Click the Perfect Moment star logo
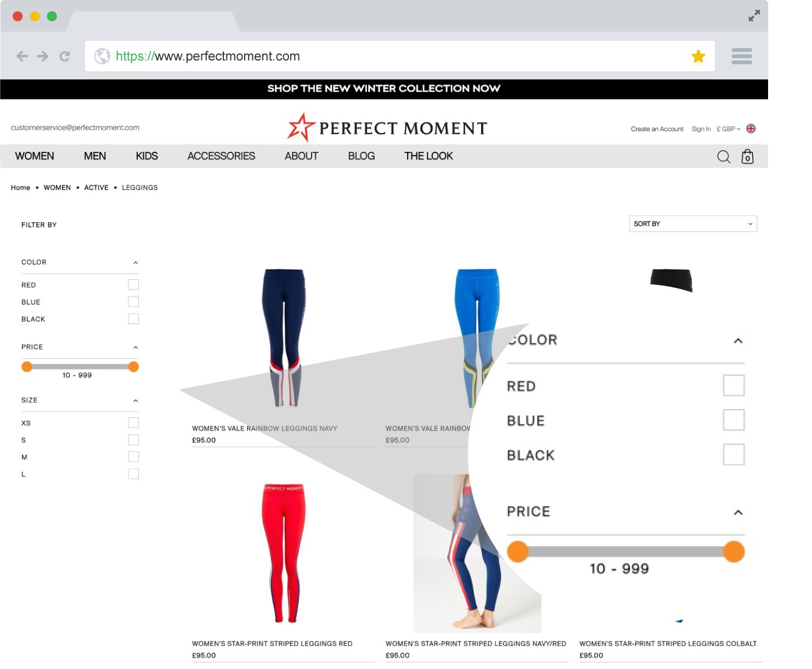The height and width of the screenshot is (669, 812). pyautogui.click(x=302, y=127)
